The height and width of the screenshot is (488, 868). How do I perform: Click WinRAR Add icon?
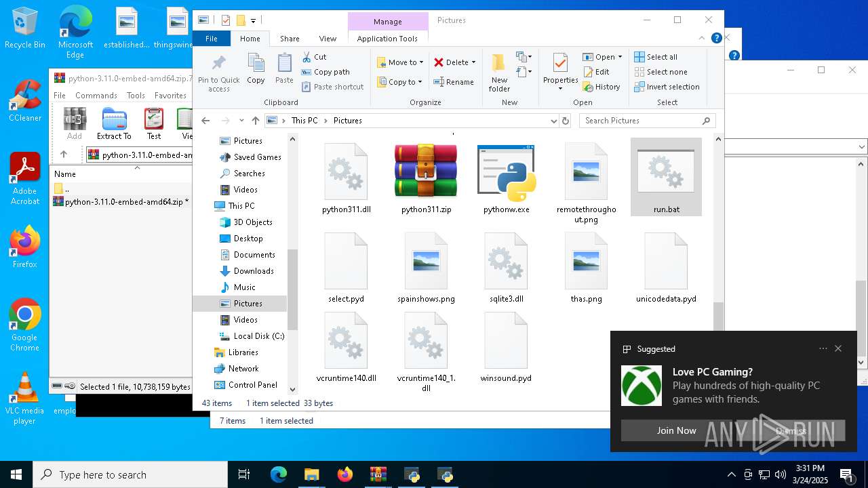(x=75, y=123)
